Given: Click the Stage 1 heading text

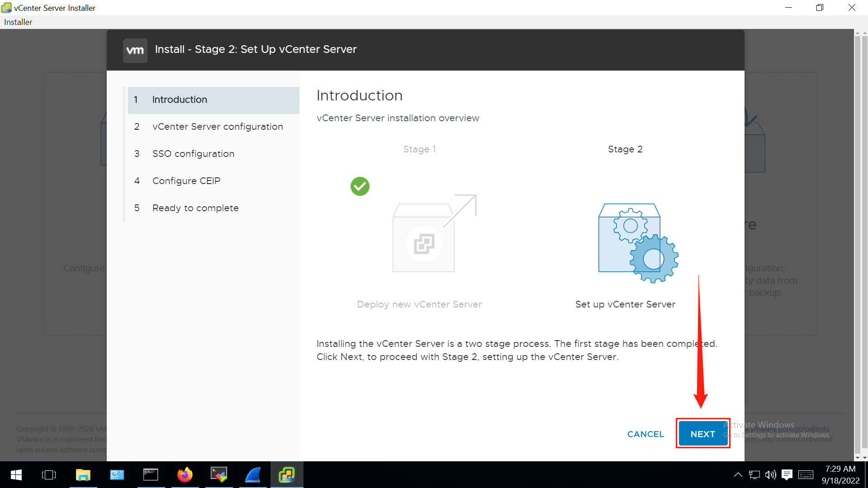Looking at the screenshot, I should coord(419,149).
